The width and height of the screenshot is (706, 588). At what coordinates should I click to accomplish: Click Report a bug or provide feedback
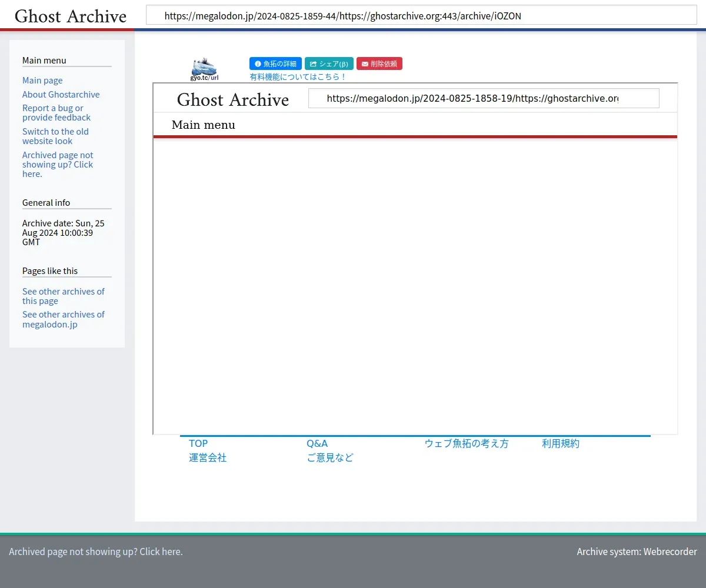point(56,113)
